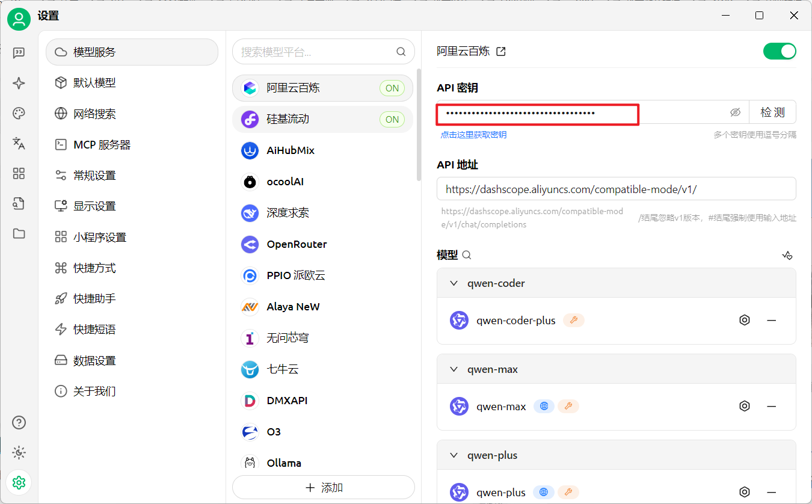Viewport: 812px width, 504px height.
Task: Select the Ollama provider
Action: (322, 463)
